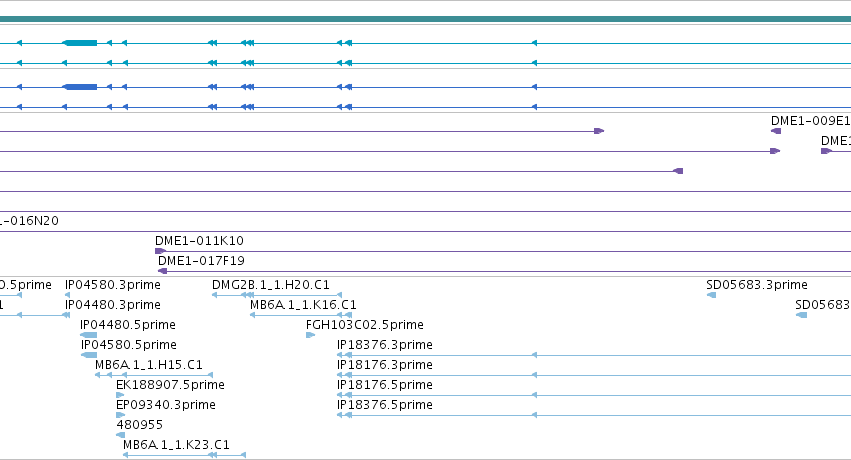Image resolution: width=851 pixels, height=460 pixels.
Task: Click the thick teal exon block in top transcript
Action: [80, 43]
